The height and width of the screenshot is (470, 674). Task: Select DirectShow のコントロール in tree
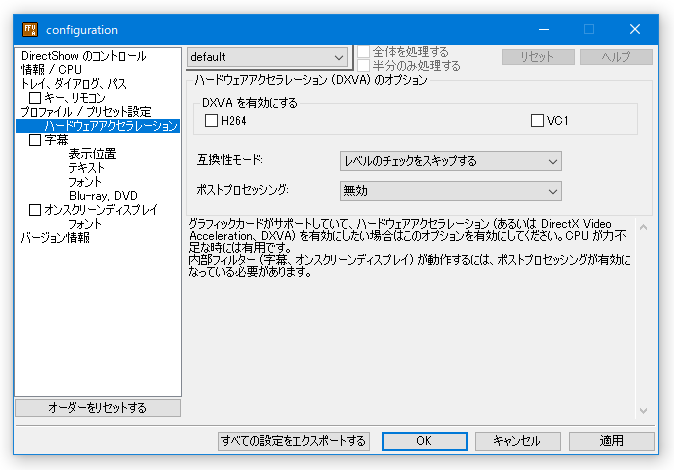click(x=84, y=56)
